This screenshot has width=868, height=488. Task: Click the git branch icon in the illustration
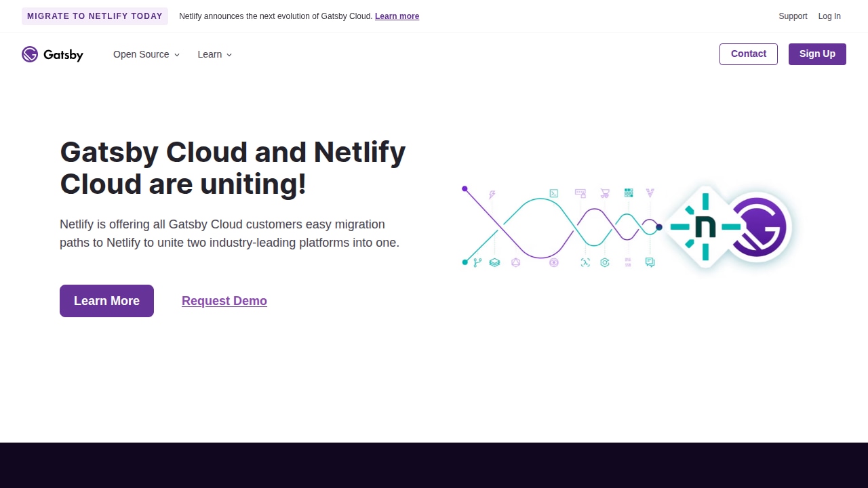tap(477, 262)
